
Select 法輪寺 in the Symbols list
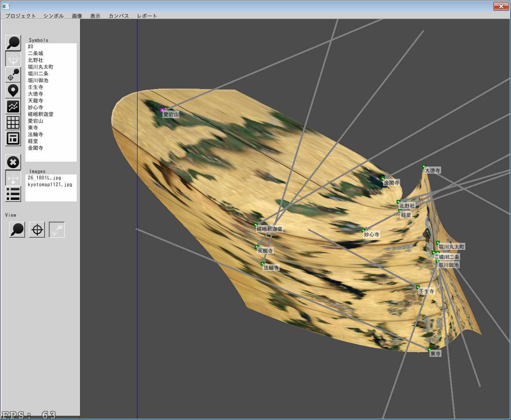(x=51, y=134)
